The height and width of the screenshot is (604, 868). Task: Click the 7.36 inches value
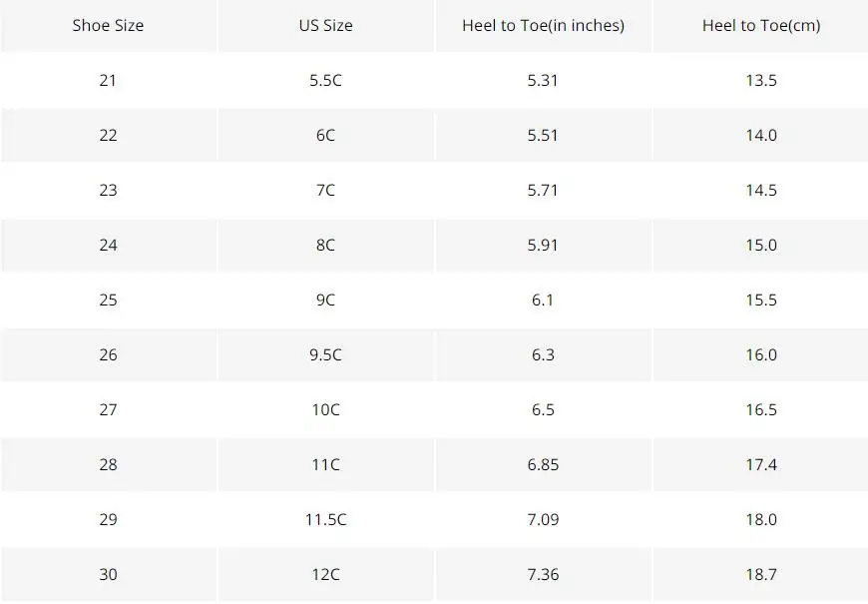click(543, 574)
